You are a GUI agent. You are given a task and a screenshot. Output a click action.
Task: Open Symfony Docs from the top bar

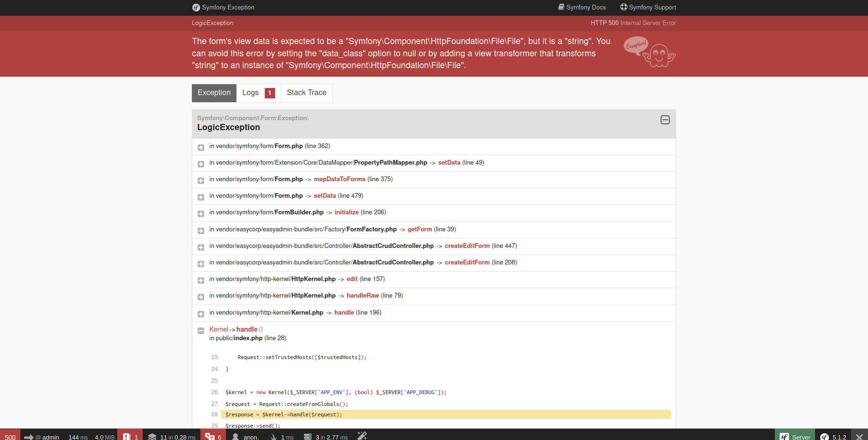coord(582,7)
